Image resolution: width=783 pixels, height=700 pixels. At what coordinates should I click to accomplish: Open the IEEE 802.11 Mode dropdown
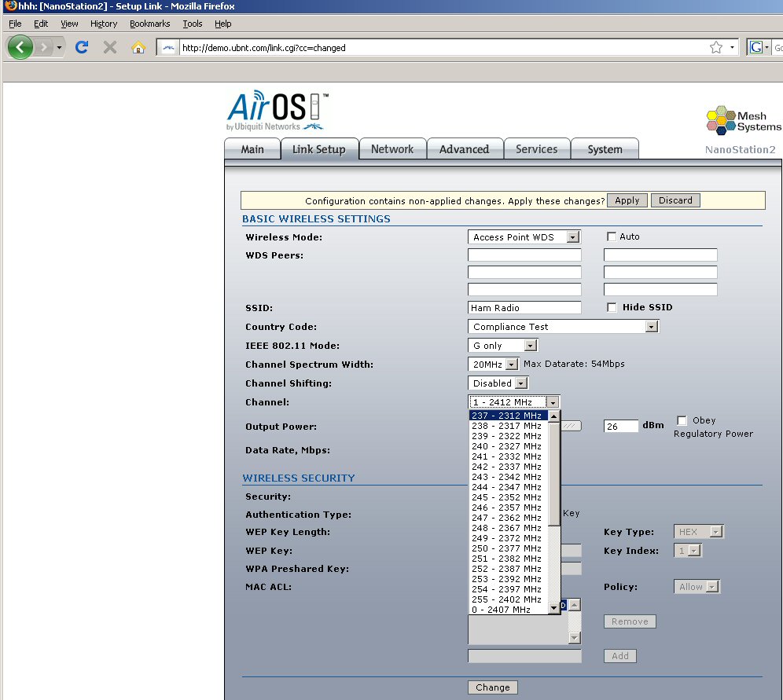(503, 345)
